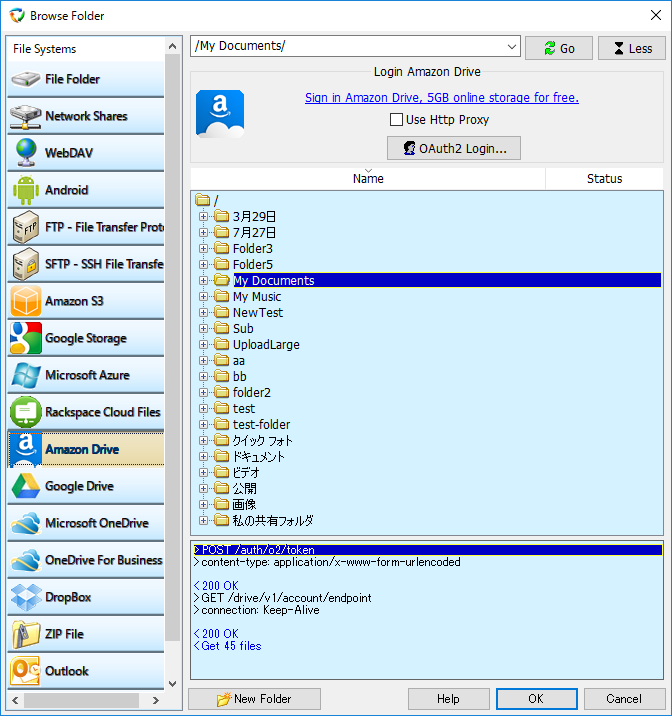Viewport: 672px width, 716px height.
Task: Click the connection: Keep-Alive log line
Action: coord(257,610)
